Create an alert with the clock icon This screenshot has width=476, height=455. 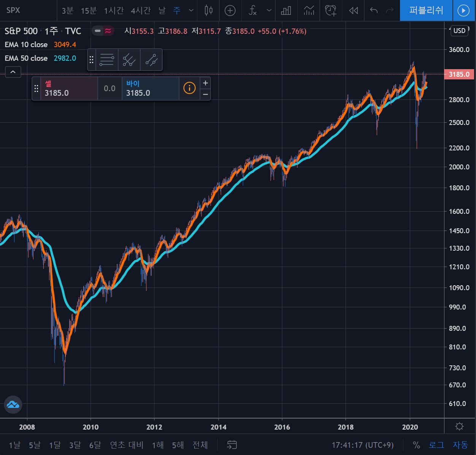click(x=331, y=10)
